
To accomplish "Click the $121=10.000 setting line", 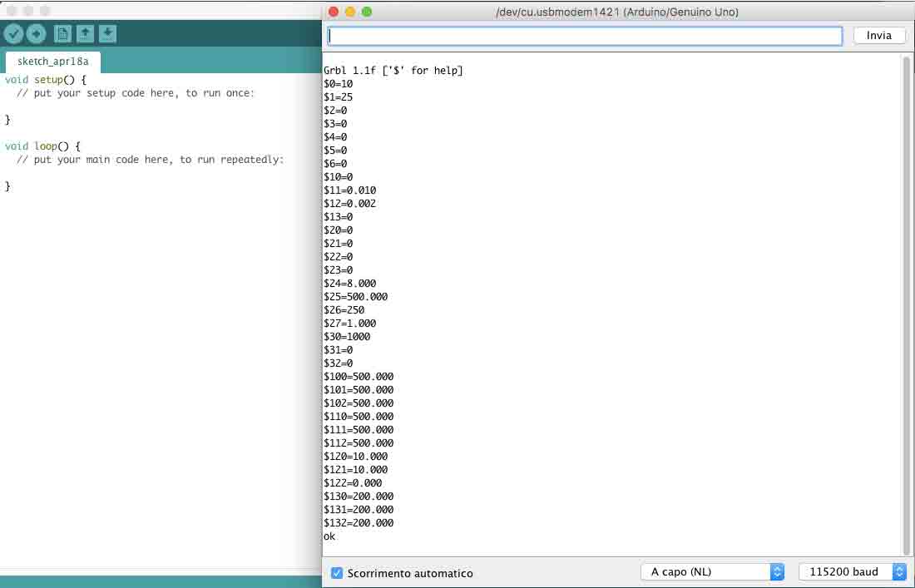I will point(356,470).
